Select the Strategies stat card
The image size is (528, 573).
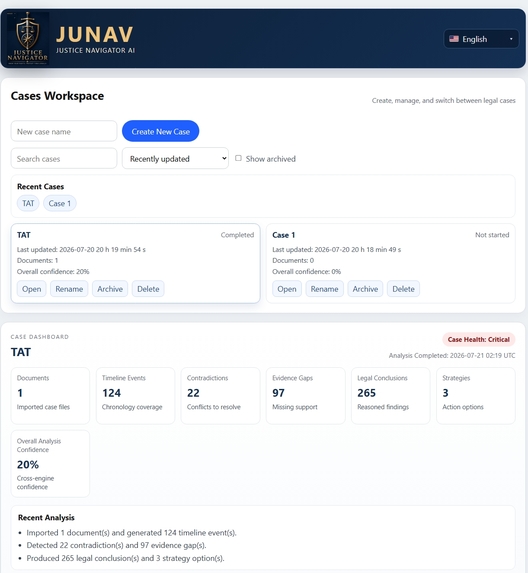pos(476,396)
